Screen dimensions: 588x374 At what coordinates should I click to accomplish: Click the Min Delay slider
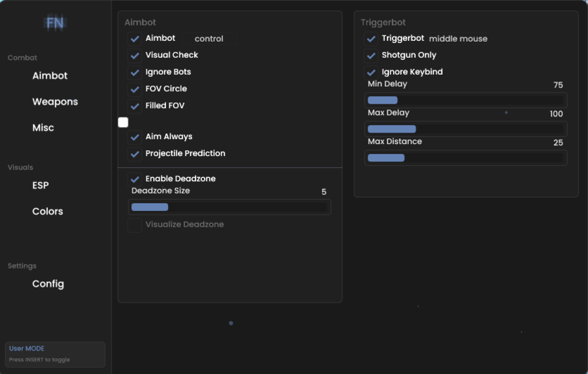pos(465,100)
